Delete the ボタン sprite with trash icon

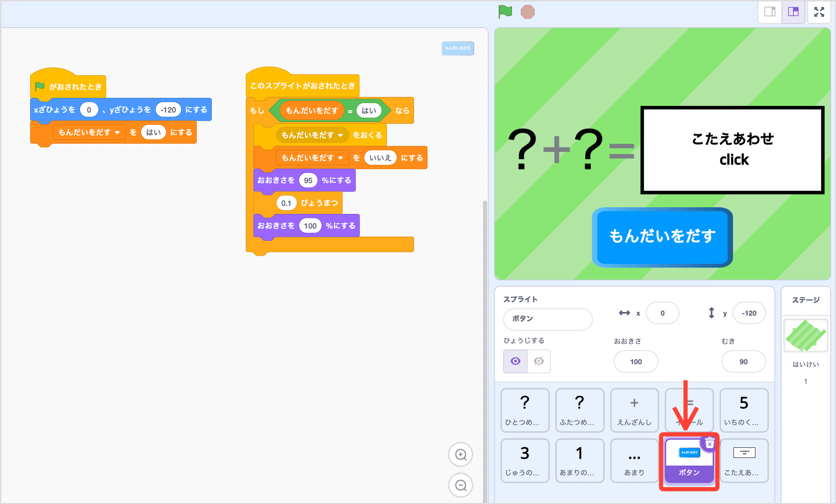coord(709,444)
